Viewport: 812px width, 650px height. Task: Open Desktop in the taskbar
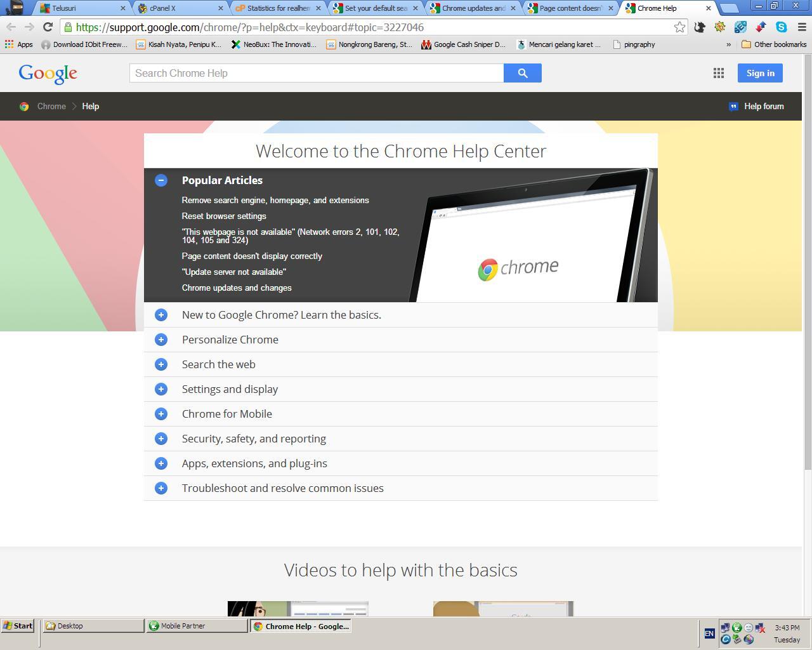tap(93, 626)
